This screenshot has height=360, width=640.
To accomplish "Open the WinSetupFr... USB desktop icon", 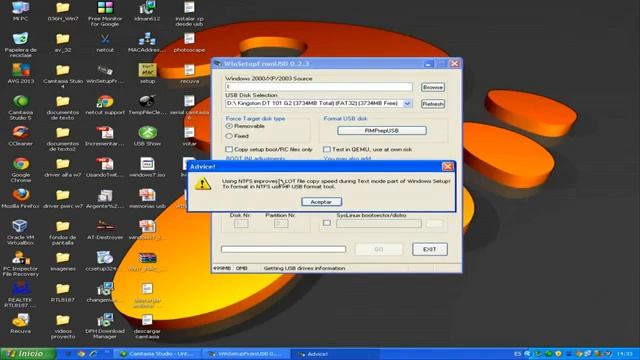I will pyautogui.click(x=105, y=73).
